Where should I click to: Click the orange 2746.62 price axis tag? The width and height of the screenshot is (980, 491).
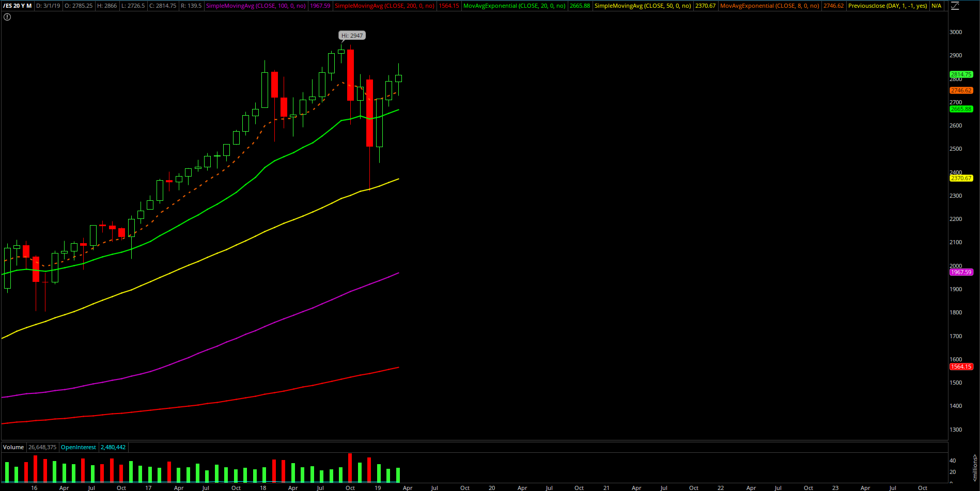(x=961, y=90)
